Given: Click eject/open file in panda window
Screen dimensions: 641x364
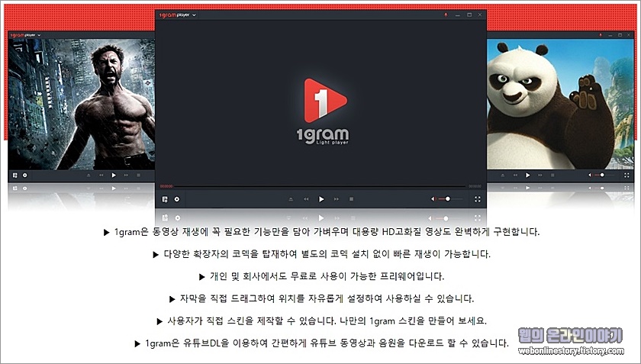Looking at the screenshot, I should point(502,175).
